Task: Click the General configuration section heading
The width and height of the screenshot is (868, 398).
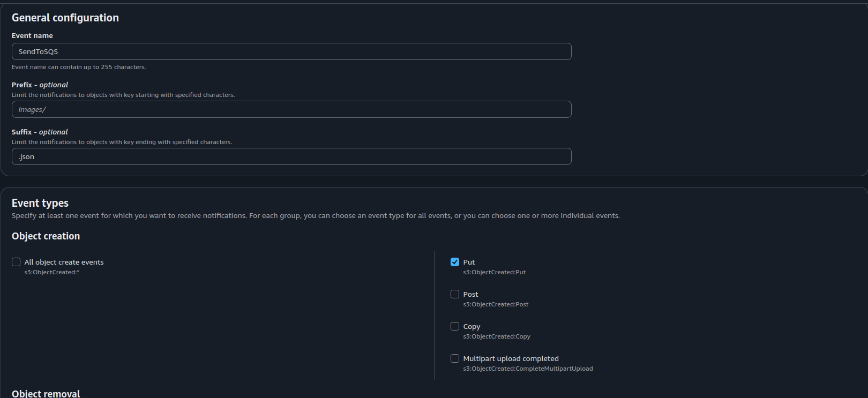Action: [x=65, y=18]
